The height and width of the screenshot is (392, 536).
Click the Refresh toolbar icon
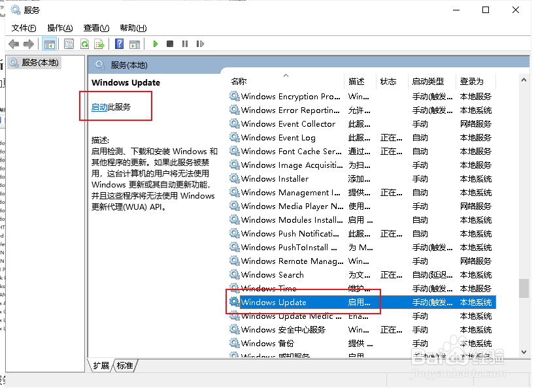(84, 44)
